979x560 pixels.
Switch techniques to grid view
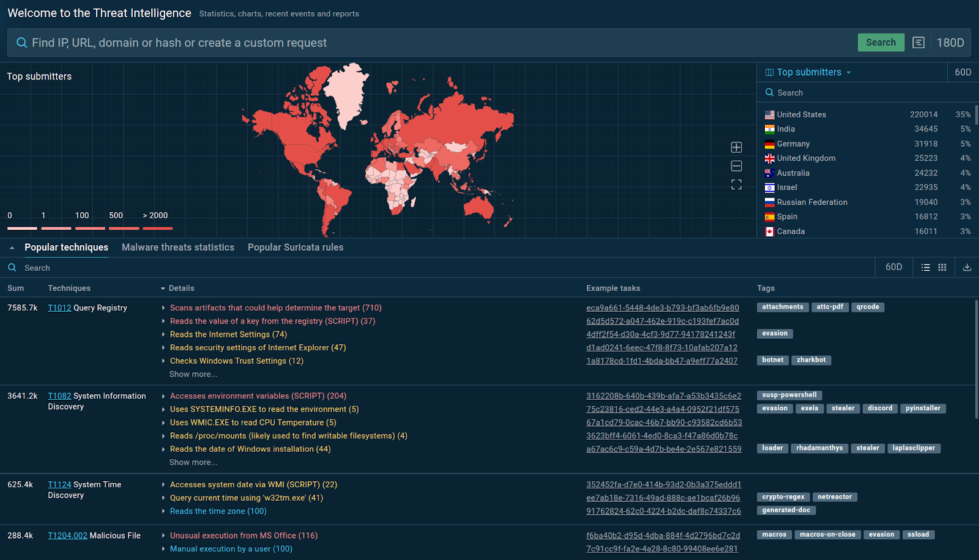(942, 267)
